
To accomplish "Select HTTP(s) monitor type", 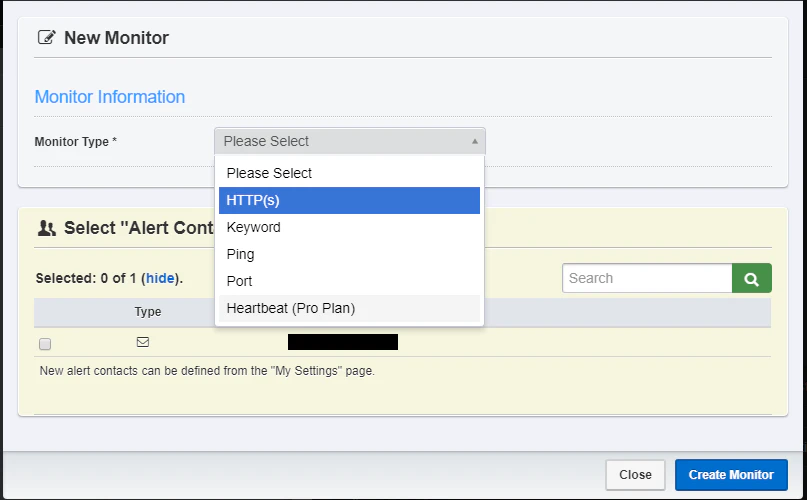I will click(349, 200).
